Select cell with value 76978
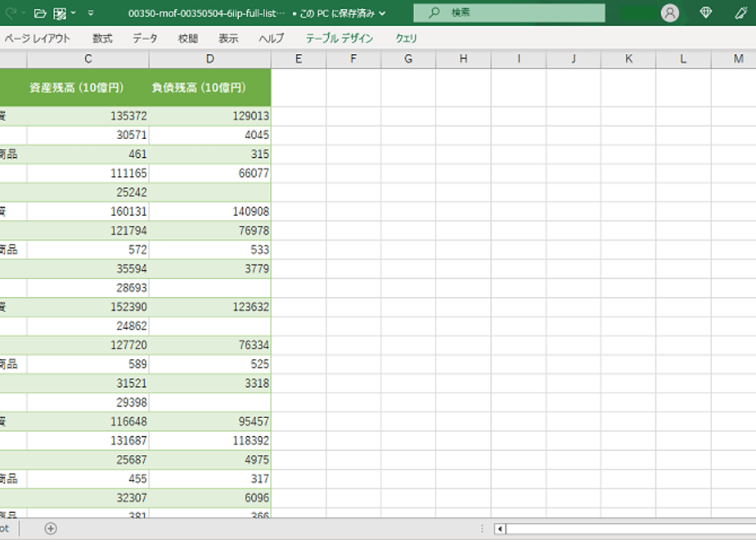Viewport: 756px width, 540px height. 209,231
